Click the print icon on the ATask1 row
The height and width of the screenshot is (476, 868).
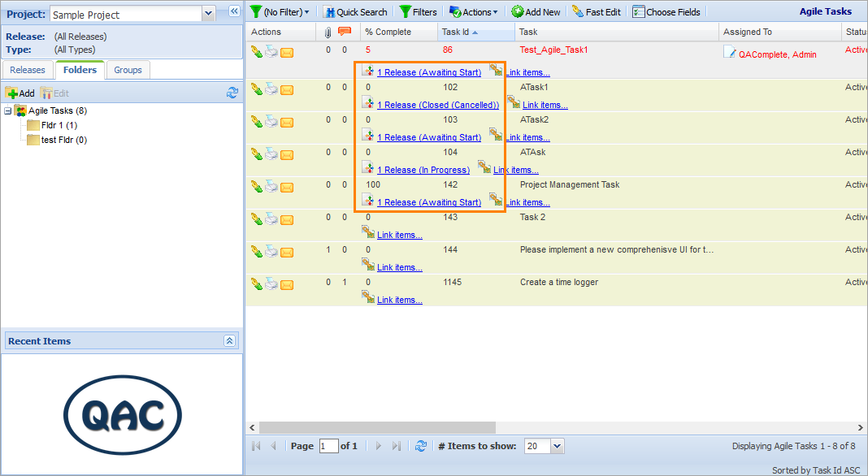coord(270,89)
